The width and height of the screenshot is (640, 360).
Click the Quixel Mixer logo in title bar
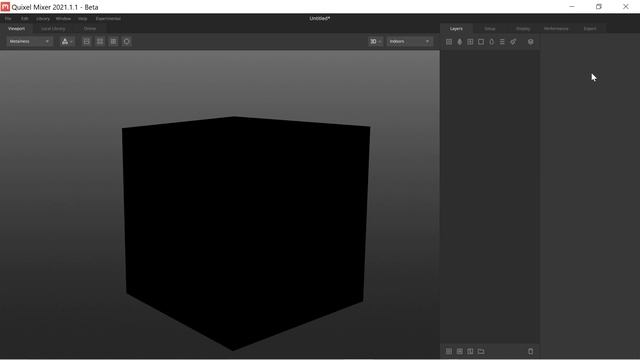(5, 7)
